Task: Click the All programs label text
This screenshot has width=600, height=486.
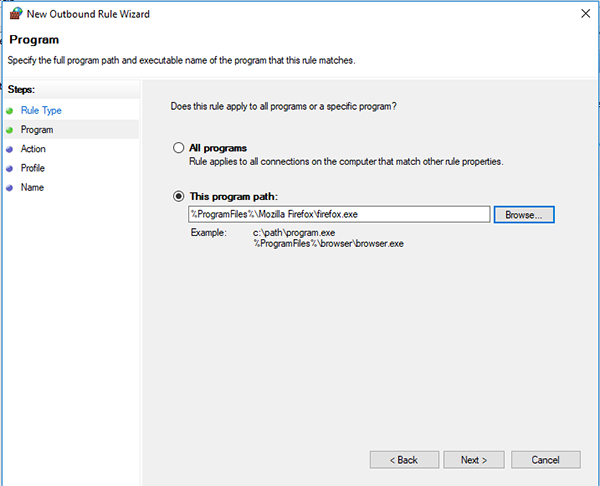Action: 218,148
